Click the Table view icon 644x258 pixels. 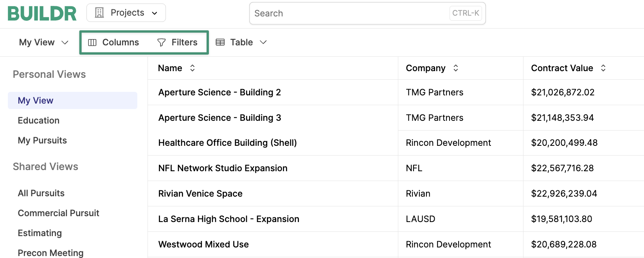pos(220,42)
